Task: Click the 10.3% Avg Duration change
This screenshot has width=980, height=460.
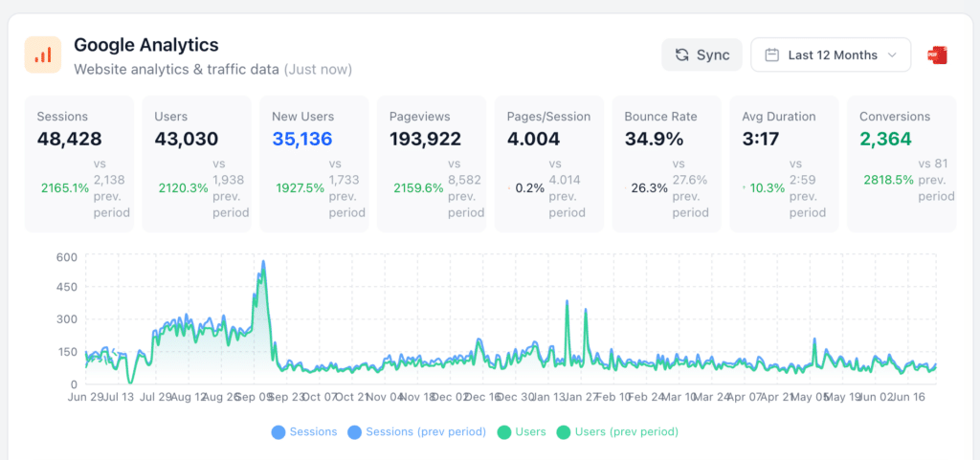Action: (768, 187)
